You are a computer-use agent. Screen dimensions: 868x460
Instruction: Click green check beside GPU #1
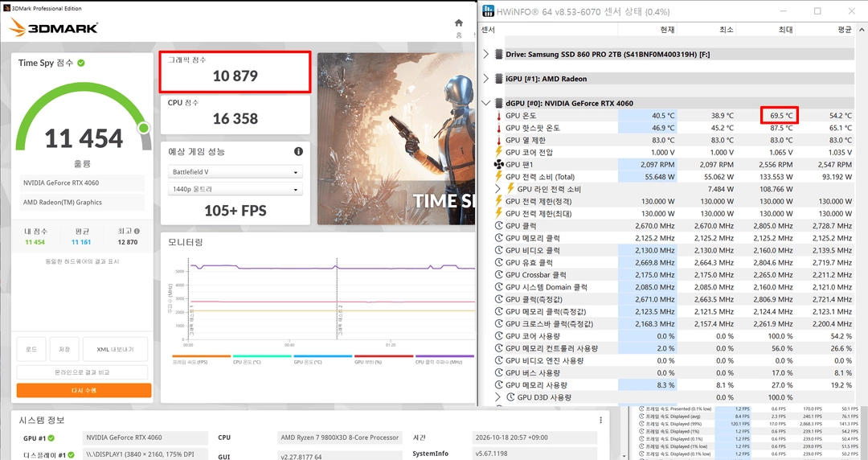click(51, 437)
